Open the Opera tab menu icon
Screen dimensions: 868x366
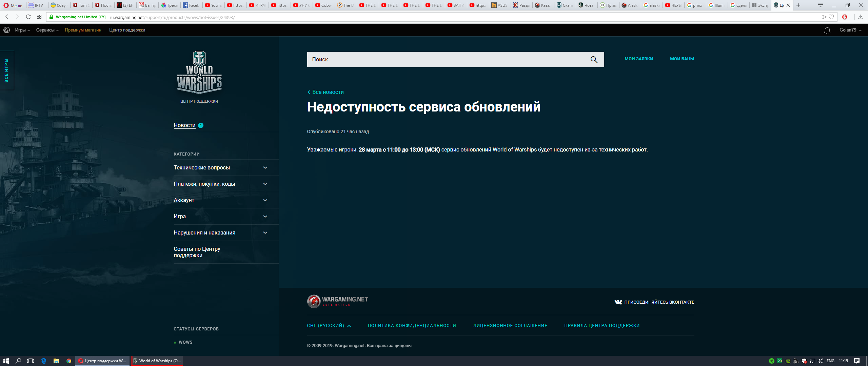click(821, 5)
